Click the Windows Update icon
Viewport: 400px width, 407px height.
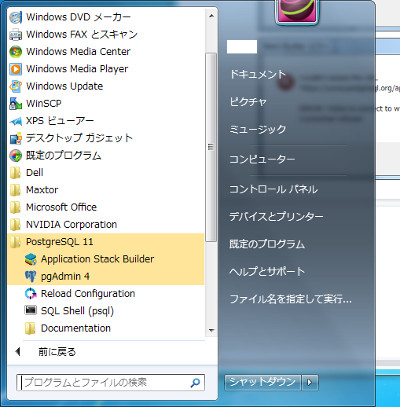tap(15, 86)
